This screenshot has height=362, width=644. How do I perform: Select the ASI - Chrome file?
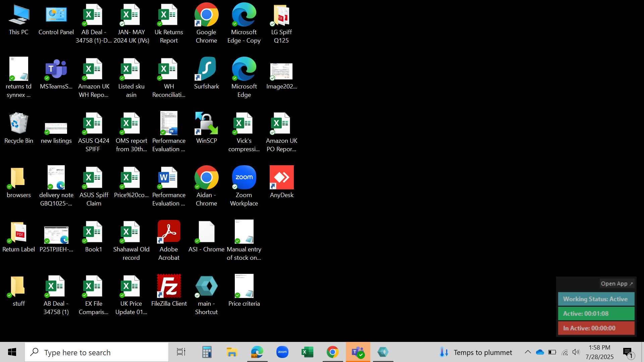(206, 237)
